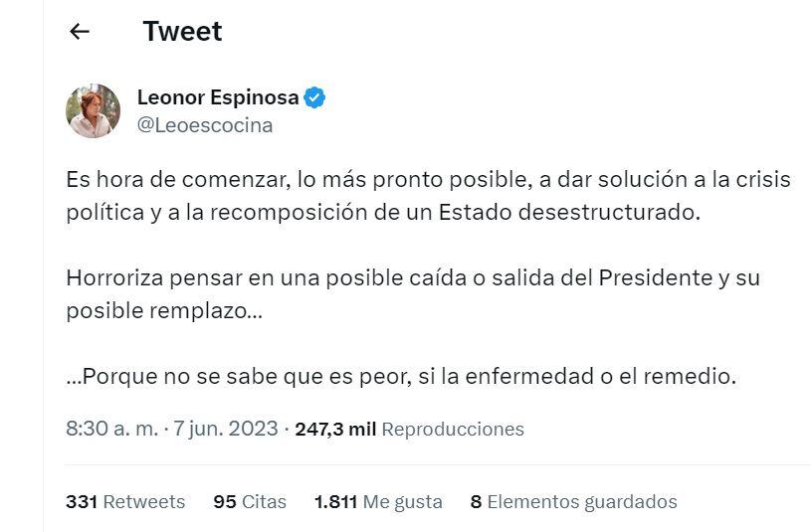Click the Reproducciones label

tap(453, 430)
